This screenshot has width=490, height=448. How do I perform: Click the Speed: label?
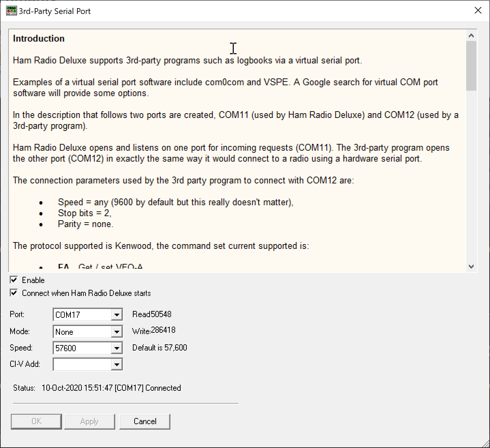click(21, 347)
